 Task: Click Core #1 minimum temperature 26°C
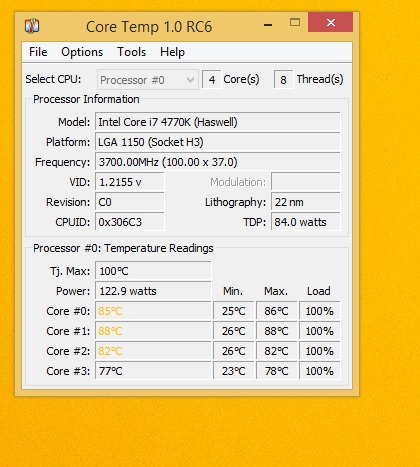point(233,331)
